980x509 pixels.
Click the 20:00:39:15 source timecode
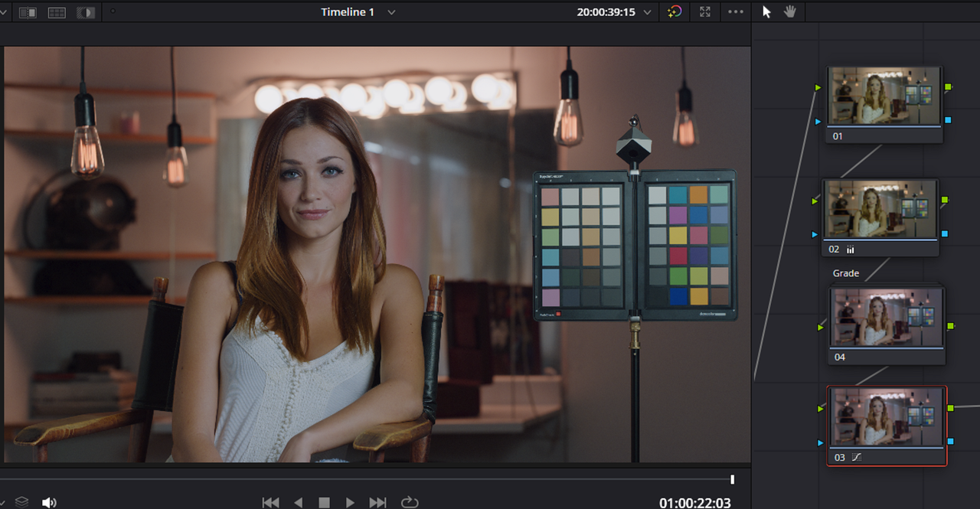point(606,12)
